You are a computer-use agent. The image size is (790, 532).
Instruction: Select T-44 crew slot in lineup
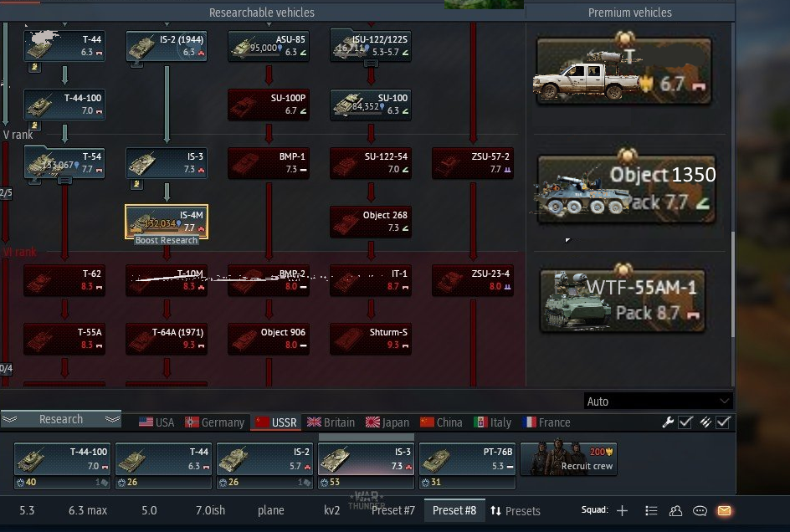click(163, 459)
